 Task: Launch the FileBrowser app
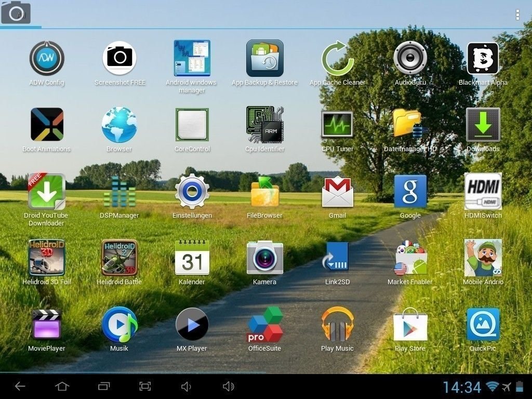tap(264, 191)
